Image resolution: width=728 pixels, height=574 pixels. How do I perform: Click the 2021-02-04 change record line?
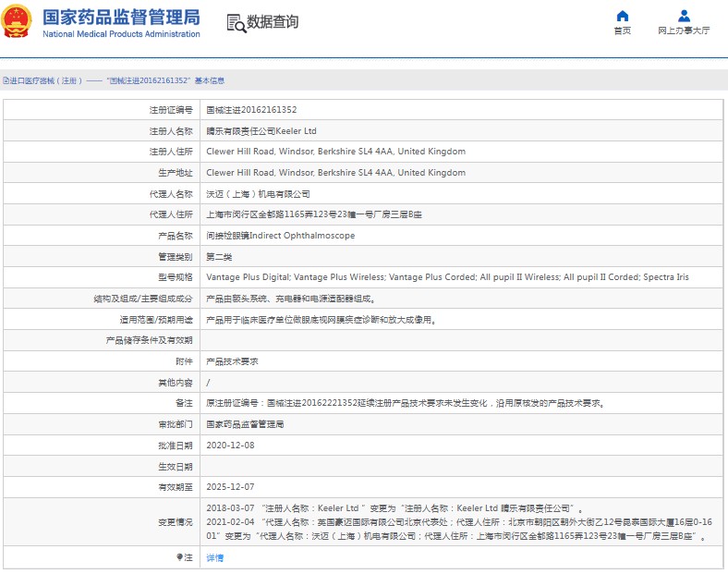[459, 529]
